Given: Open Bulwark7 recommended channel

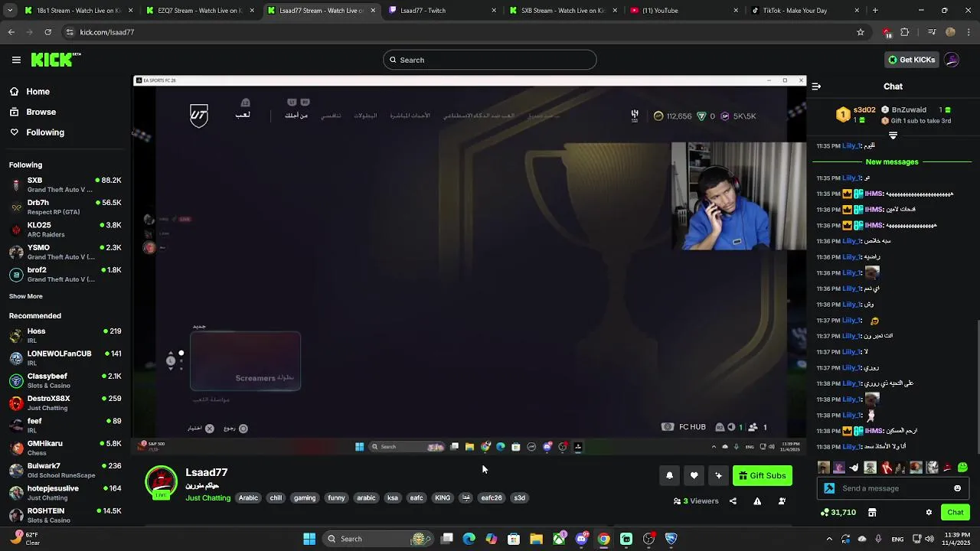Looking at the screenshot, I should pyautogui.click(x=64, y=470).
